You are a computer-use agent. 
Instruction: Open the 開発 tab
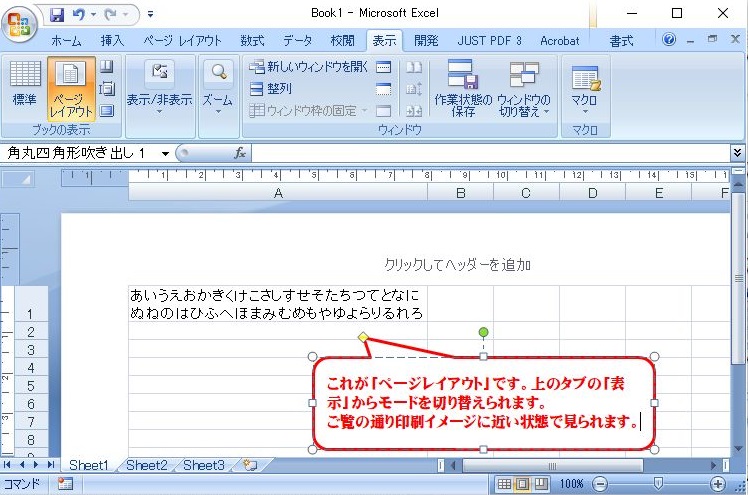click(x=426, y=41)
